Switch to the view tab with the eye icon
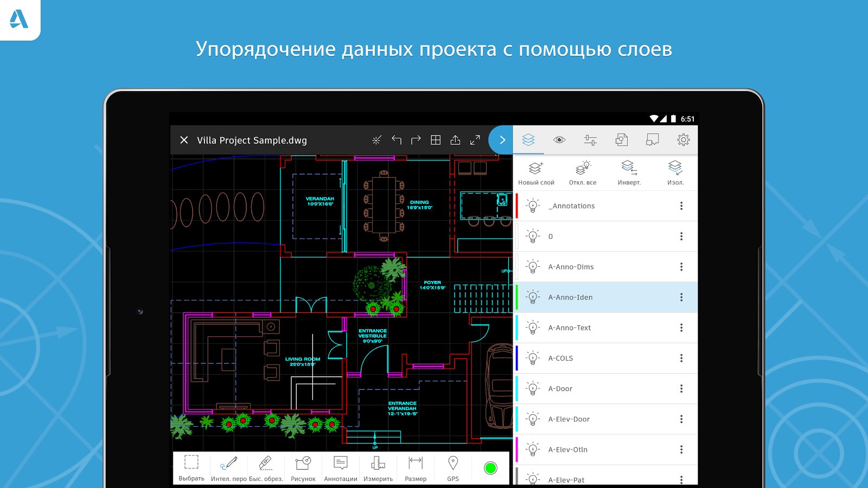The height and width of the screenshot is (488, 868). point(559,140)
